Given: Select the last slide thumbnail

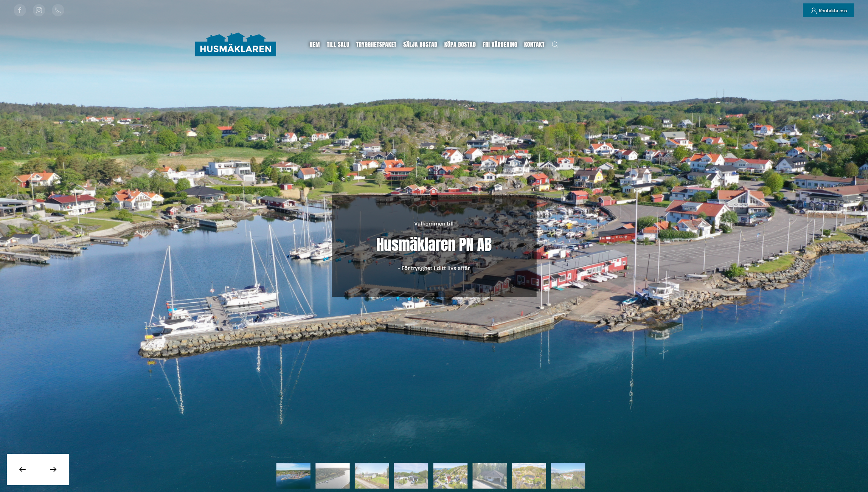Looking at the screenshot, I should click(568, 476).
